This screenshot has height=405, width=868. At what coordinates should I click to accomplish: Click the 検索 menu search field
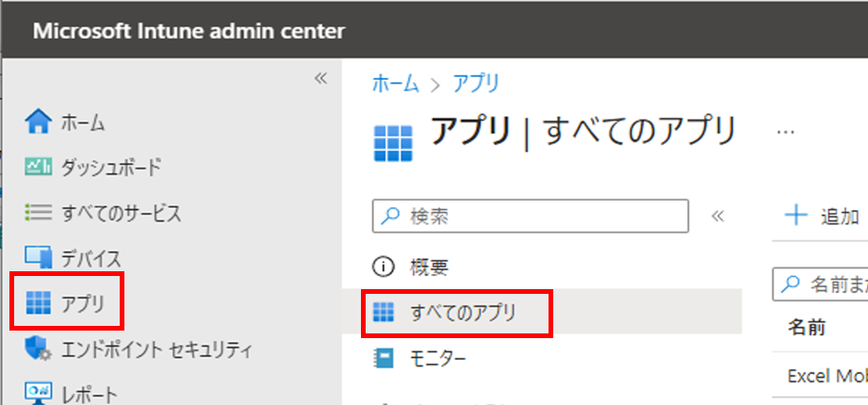pyautogui.click(x=531, y=216)
